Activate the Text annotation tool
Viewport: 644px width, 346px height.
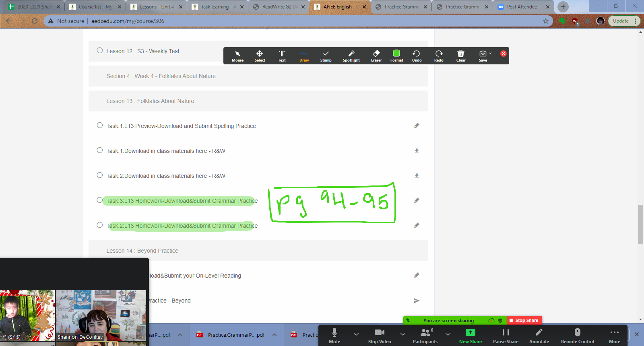tap(282, 56)
